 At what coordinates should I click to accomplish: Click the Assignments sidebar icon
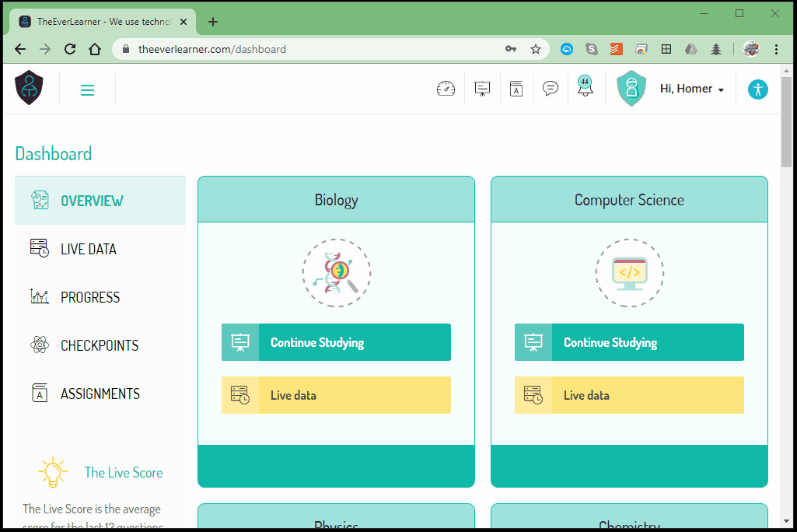40,393
